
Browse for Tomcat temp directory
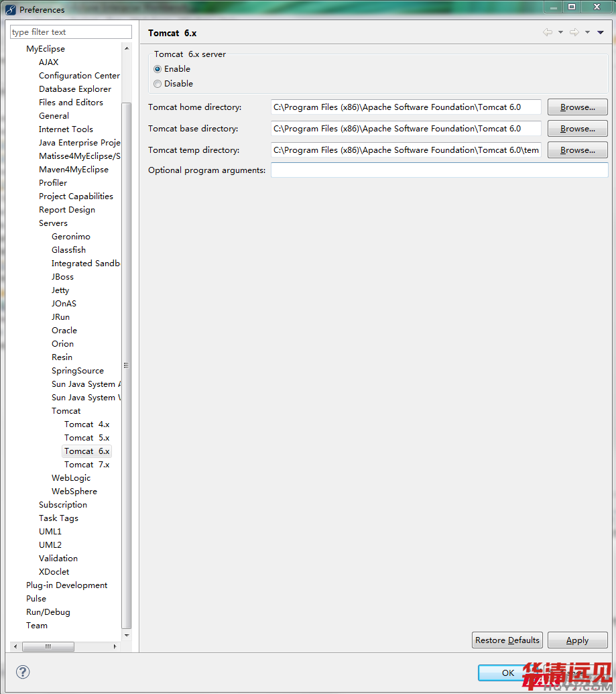coord(577,150)
